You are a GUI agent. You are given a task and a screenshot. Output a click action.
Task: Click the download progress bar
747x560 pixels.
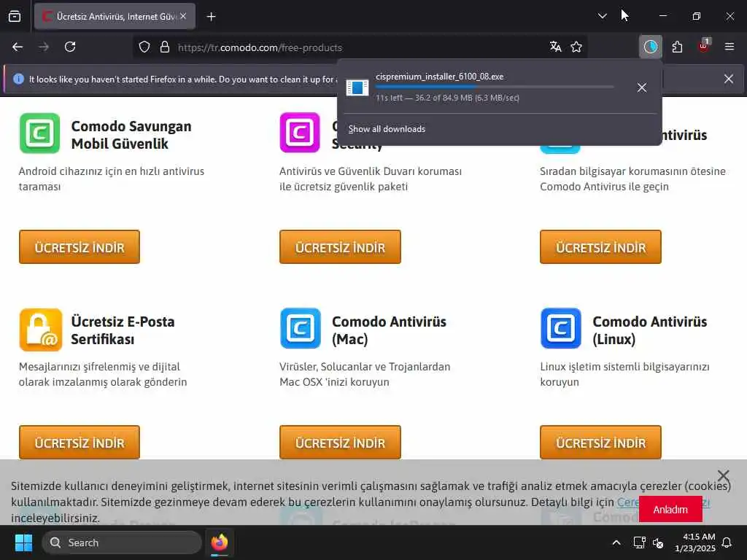tap(495, 87)
